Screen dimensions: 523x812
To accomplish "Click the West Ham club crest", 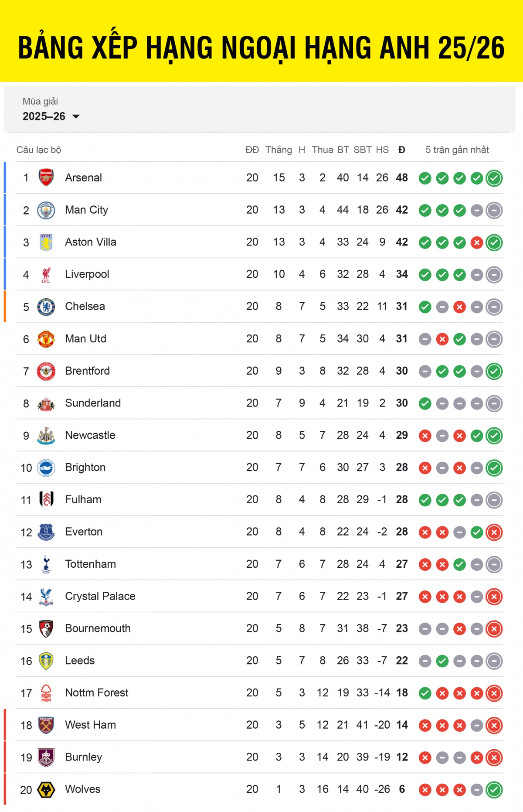I will [46, 725].
